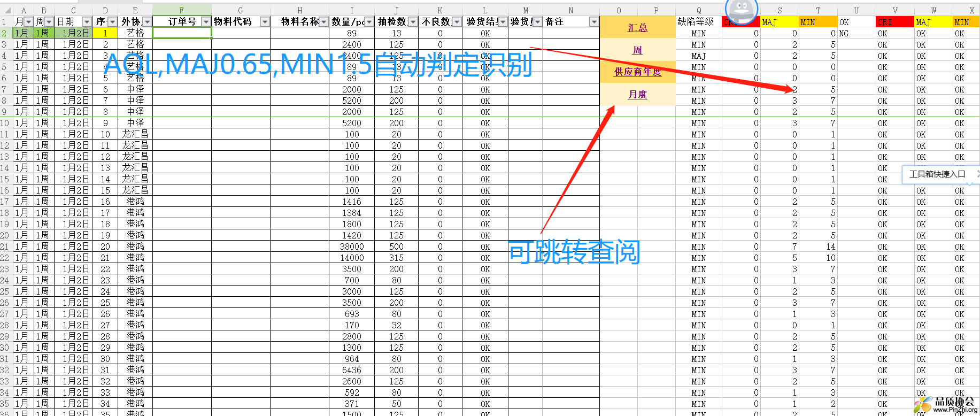Viewport: 980px width, 416px height.
Task: Click the yellow serial number cell 1 in row 2
Action: [x=105, y=33]
